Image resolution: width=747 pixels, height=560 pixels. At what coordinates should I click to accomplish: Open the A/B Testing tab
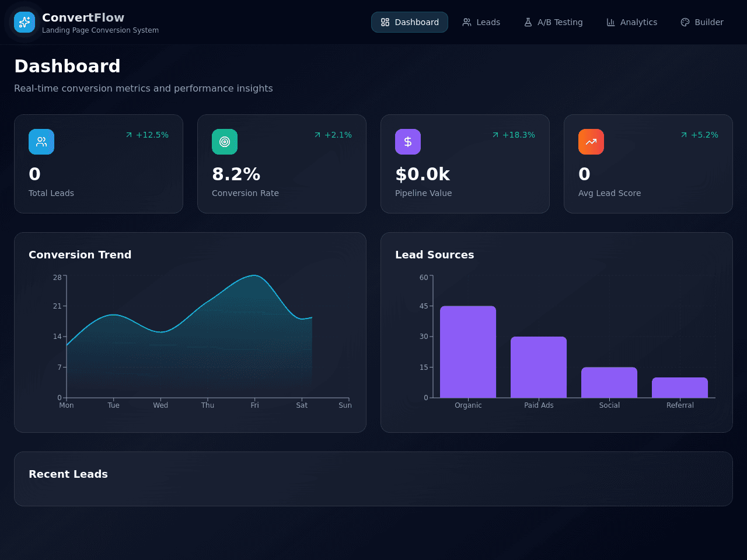(553, 22)
